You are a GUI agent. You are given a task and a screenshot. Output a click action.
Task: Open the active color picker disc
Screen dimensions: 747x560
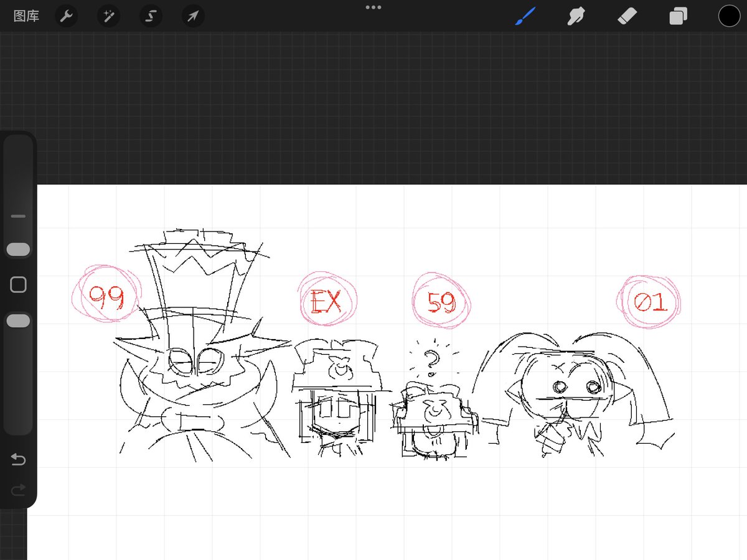[728, 16]
